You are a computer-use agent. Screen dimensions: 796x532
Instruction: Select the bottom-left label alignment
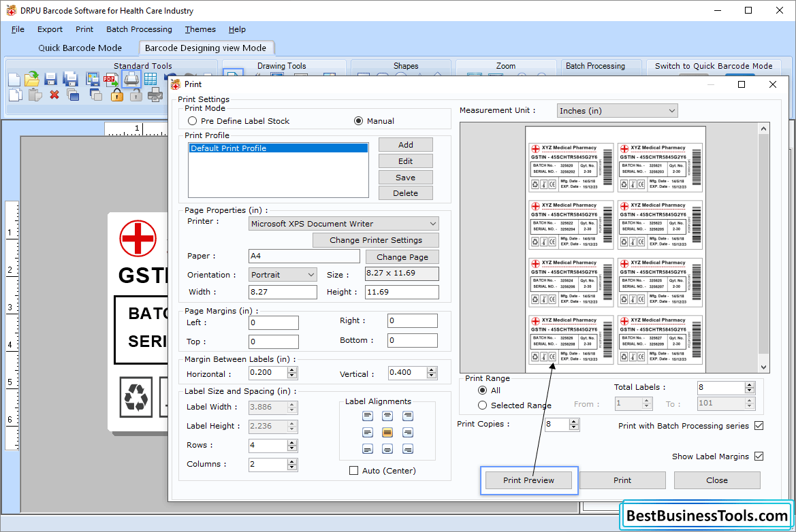(368, 449)
